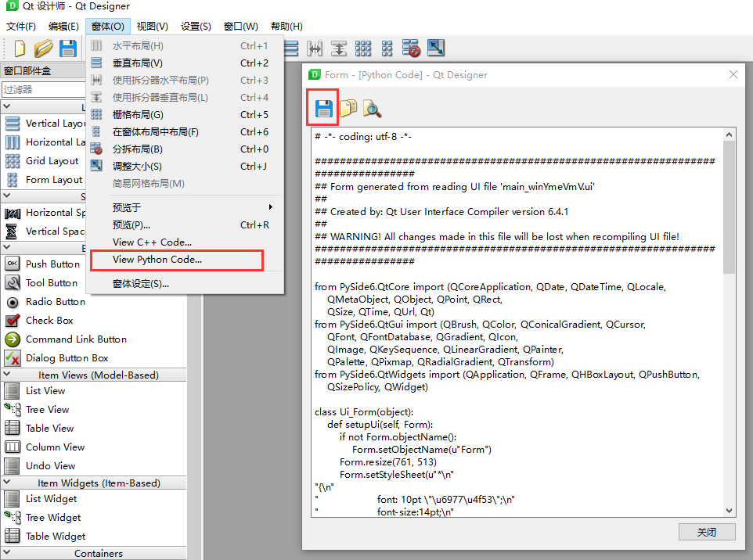Open the 视图(V) menu

[x=152, y=27]
